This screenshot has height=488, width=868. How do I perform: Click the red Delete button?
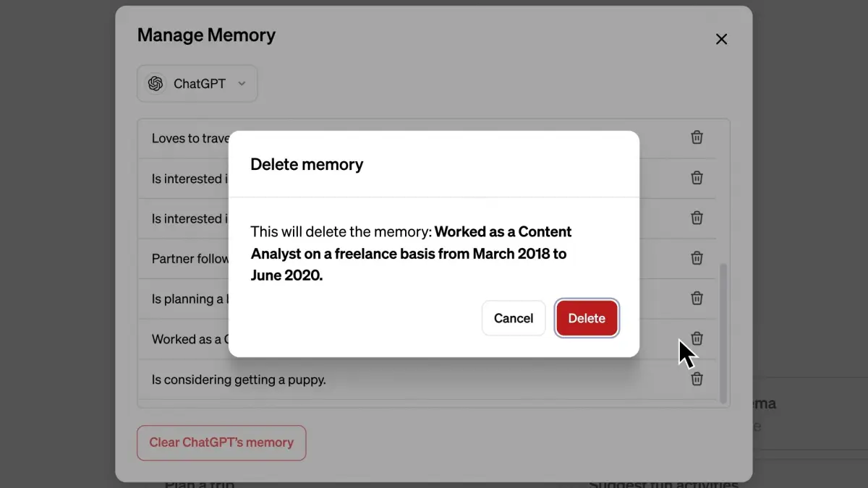[587, 318]
